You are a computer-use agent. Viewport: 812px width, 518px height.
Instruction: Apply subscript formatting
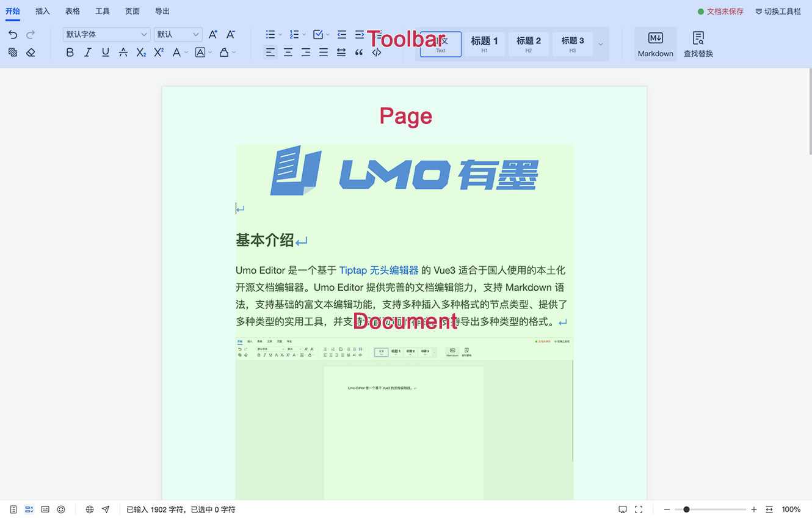141,53
